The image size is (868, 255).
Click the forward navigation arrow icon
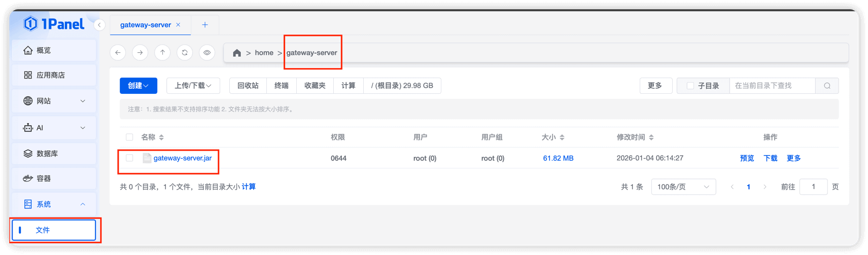(140, 53)
